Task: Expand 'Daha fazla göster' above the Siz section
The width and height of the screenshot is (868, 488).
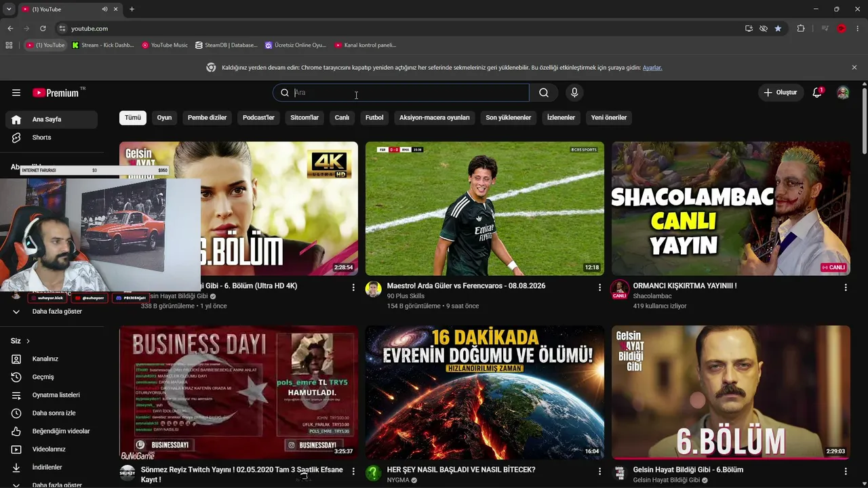Action: coord(52,312)
